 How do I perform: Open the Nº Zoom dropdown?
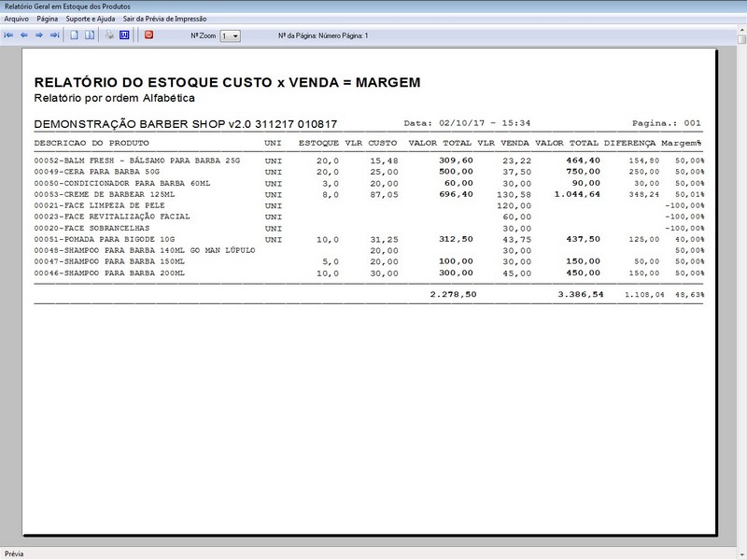[230, 35]
